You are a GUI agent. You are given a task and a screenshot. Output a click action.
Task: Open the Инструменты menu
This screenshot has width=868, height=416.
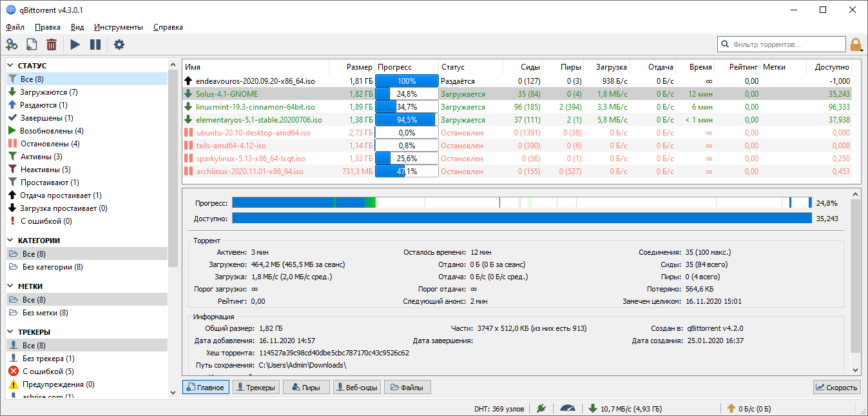pyautogui.click(x=119, y=27)
